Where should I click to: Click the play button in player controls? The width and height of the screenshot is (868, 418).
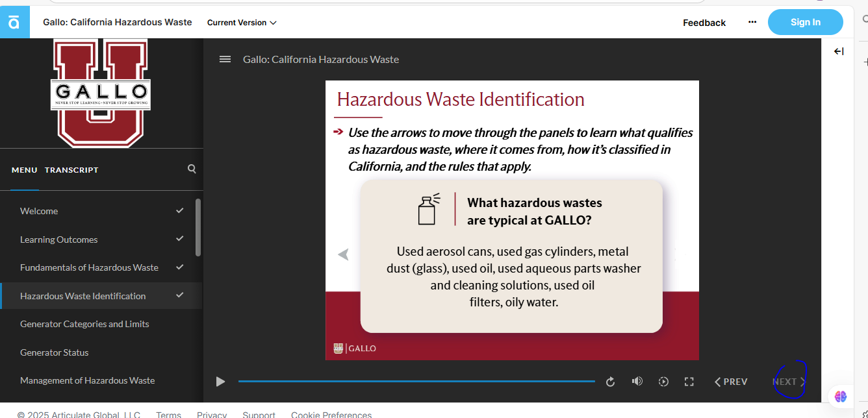(x=220, y=382)
